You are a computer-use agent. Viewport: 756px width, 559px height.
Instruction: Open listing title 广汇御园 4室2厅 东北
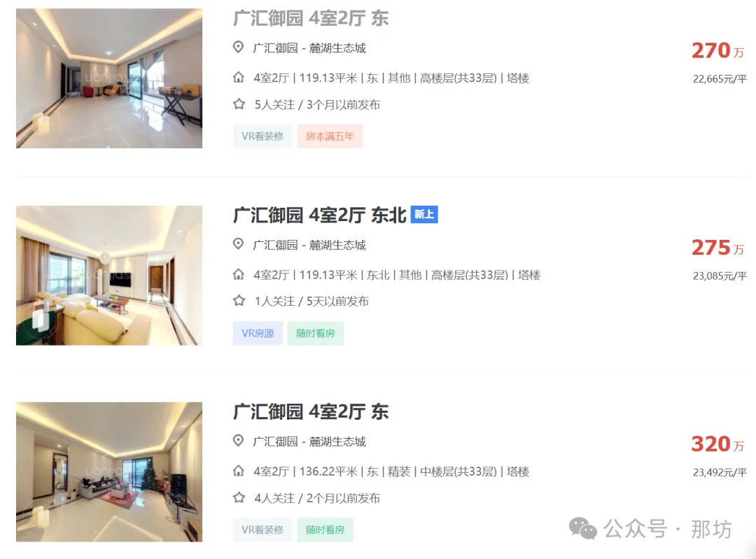(x=320, y=215)
